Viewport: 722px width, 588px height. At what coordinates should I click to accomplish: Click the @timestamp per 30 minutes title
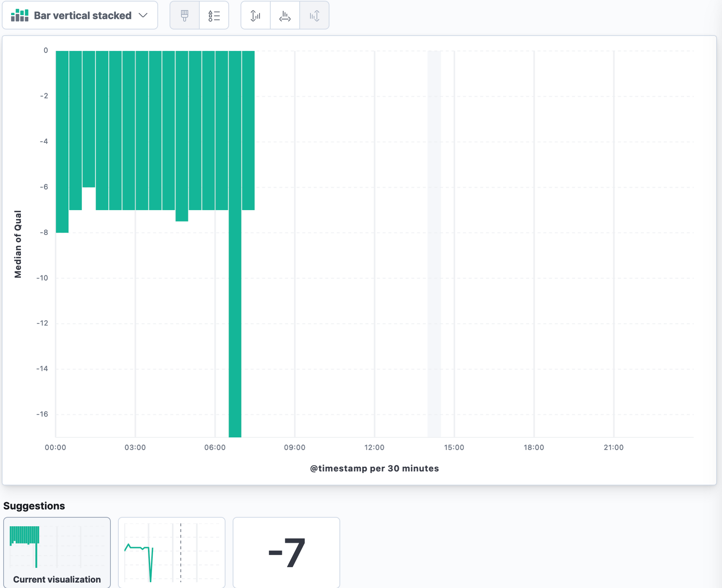pos(374,468)
